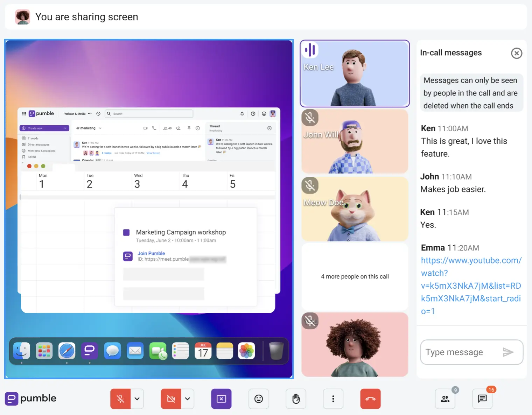Open the apps grid icon in shared Pumble window
Screen dimensions: 532x415
pyautogui.click(x=24, y=114)
